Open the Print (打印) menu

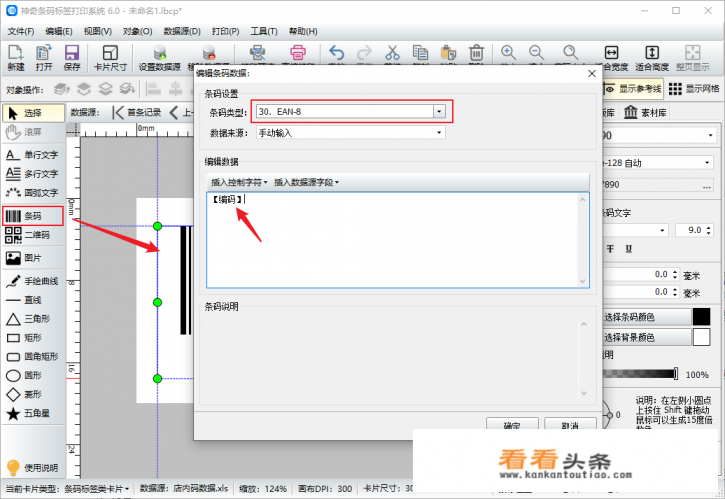[225, 31]
